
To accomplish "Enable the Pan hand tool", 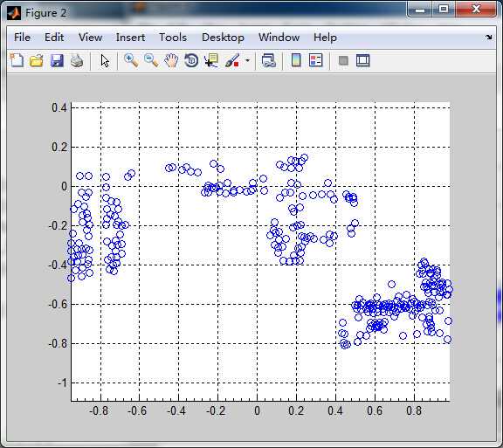I will [171, 60].
